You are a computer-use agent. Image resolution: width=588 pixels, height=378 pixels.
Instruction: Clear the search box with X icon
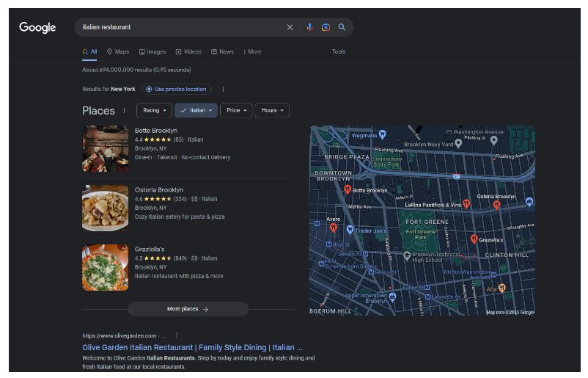click(290, 27)
